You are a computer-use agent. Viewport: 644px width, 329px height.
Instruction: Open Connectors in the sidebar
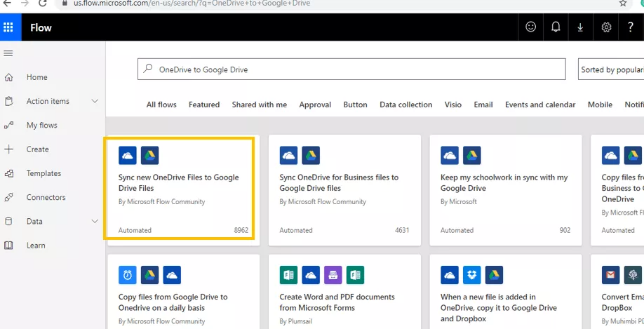click(46, 198)
